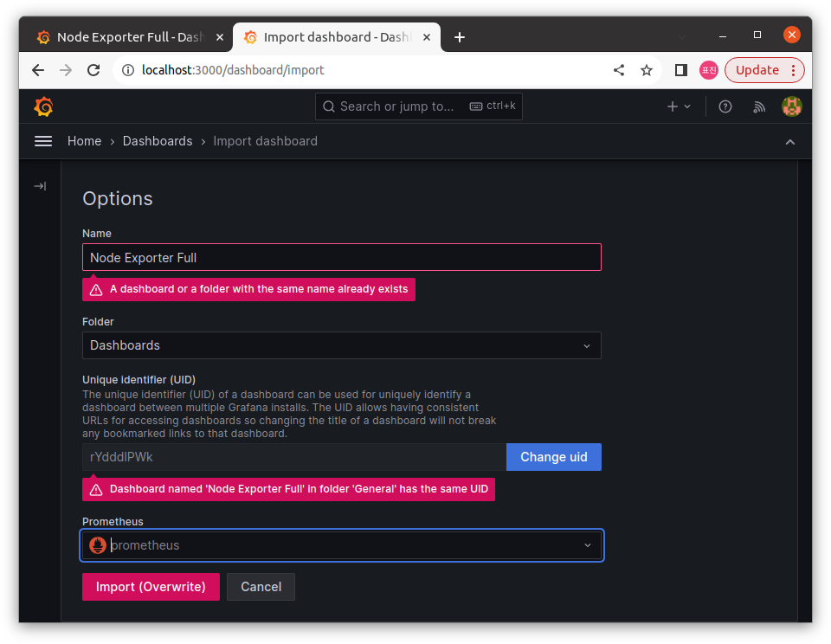Bookmark this page with star icon
The height and width of the screenshot is (644, 831).
click(646, 70)
